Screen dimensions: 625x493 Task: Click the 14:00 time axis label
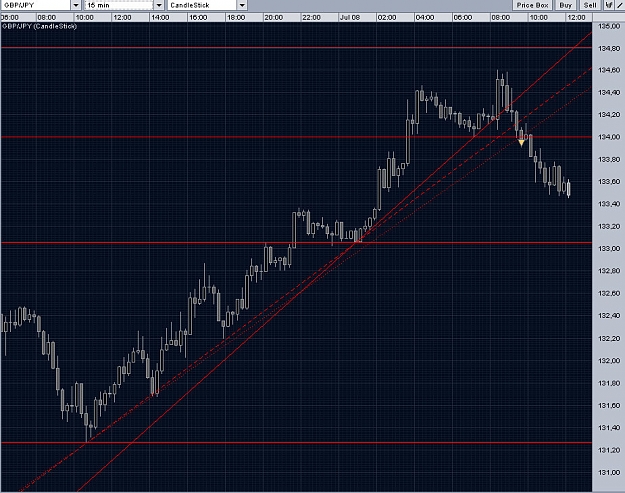[160, 18]
